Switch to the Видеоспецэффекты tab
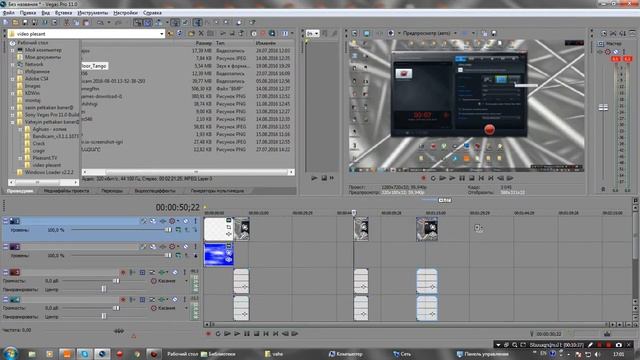The image size is (640, 360). coord(155,191)
